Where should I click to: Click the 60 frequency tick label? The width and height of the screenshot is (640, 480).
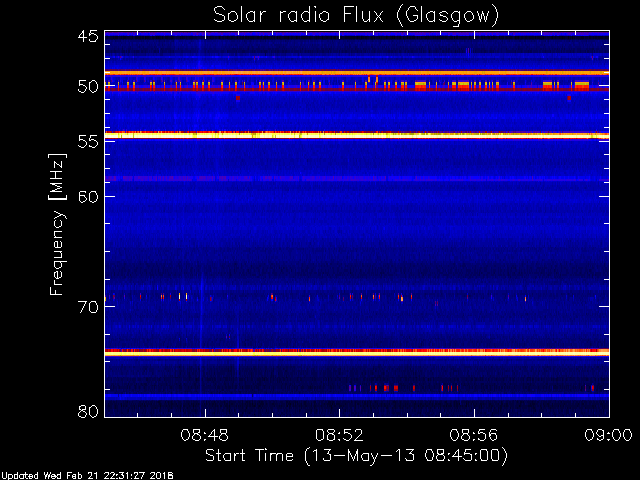(x=88, y=196)
